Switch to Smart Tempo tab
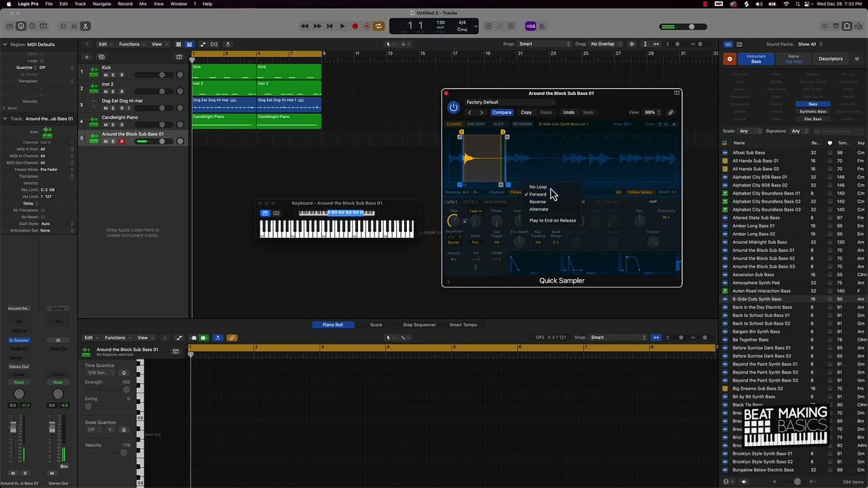The width and height of the screenshot is (868, 488). point(463,325)
